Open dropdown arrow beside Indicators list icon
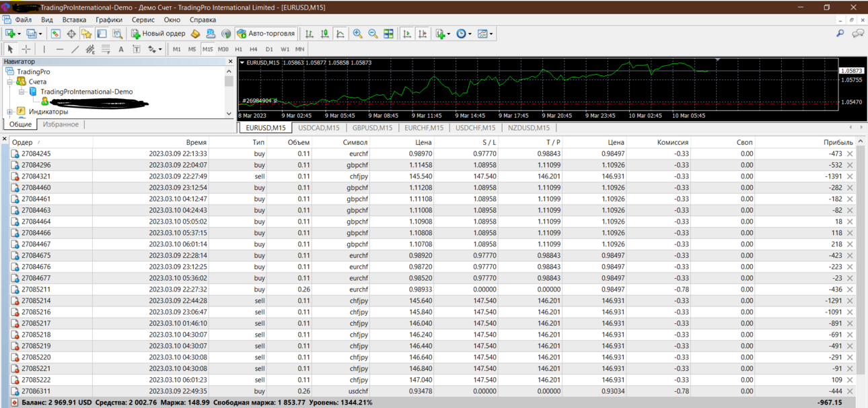 pyautogui.click(x=449, y=34)
